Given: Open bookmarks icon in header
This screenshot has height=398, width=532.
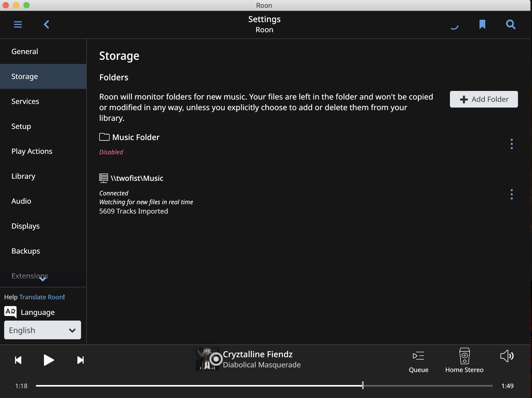Looking at the screenshot, I should 482,24.
